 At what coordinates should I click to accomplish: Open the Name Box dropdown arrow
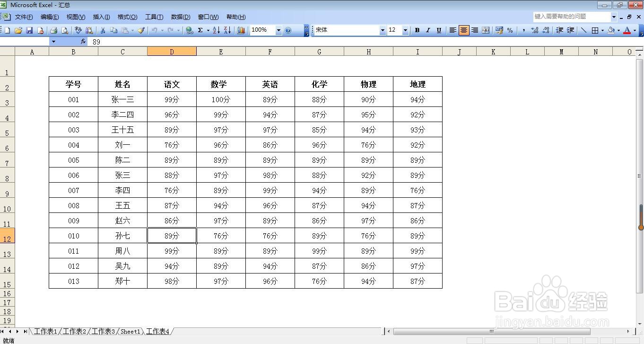click(53, 41)
